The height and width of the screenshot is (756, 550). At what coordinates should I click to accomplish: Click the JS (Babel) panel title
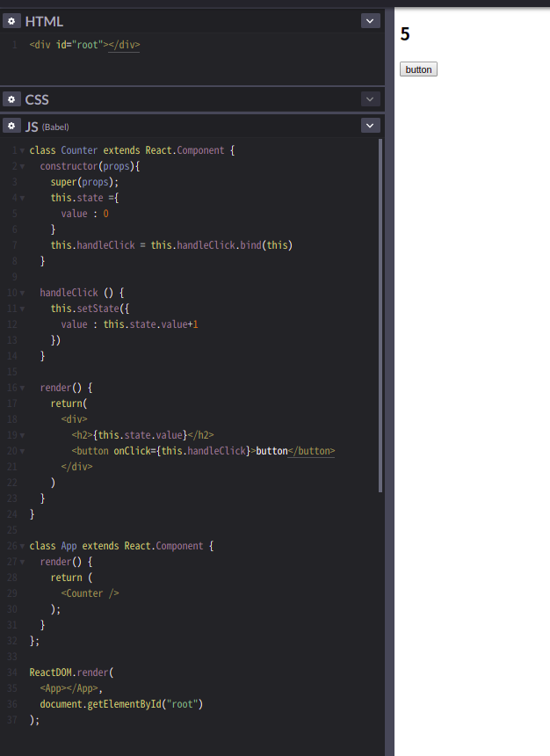tap(47, 127)
